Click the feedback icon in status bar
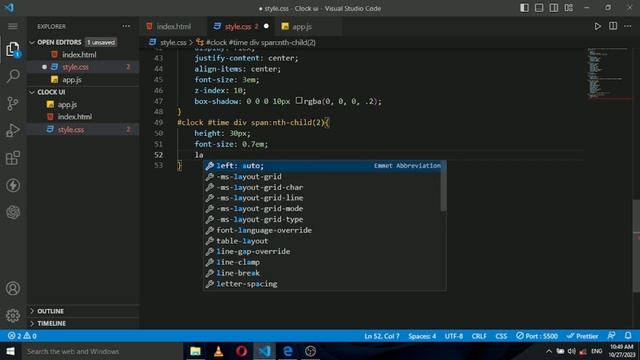640x360 pixels. (611, 336)
